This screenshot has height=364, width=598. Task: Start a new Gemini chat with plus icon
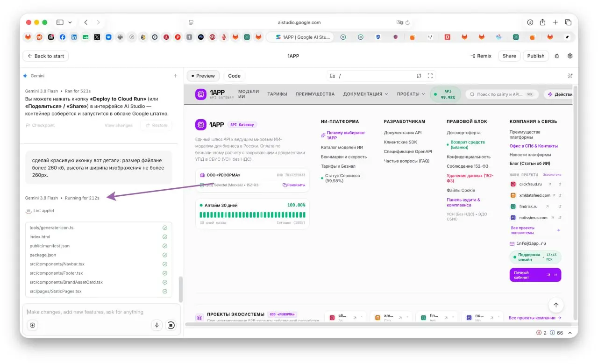click(175, 76)
